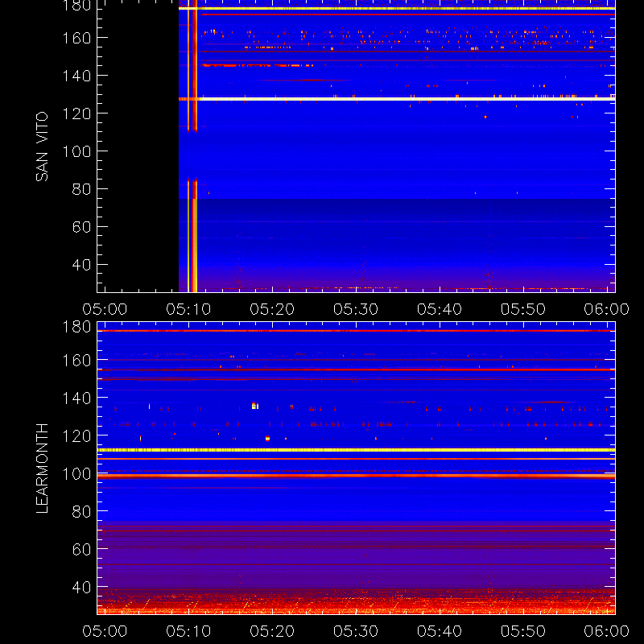Image resolution: width=644 pixels, height=644 pixels.
Task: Click 05:00 time label under SAN VITO plot
Action: (x=105, y=309)
